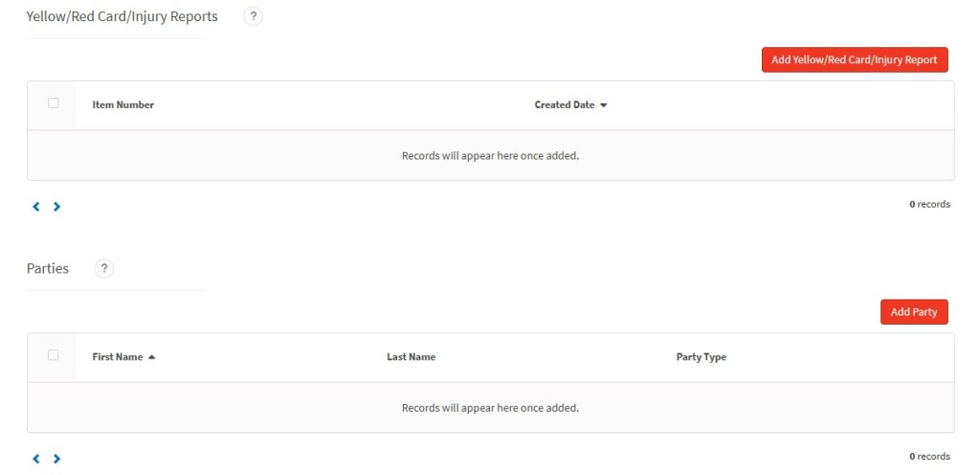The height and width of the screenshot is (475, 980).
Task: Open help for Yellow/Red Card/Injury Reports
Action: [253, 17]
